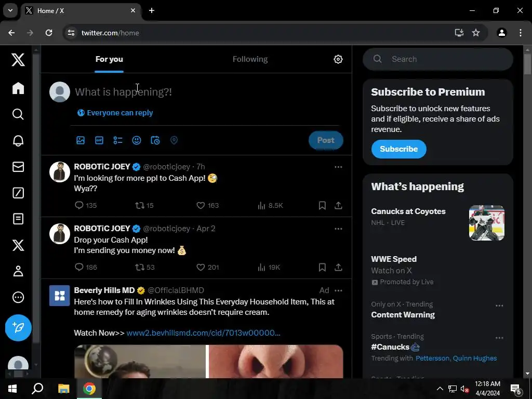
Task: Add a GIF in the composer
Action: (99, 140)
